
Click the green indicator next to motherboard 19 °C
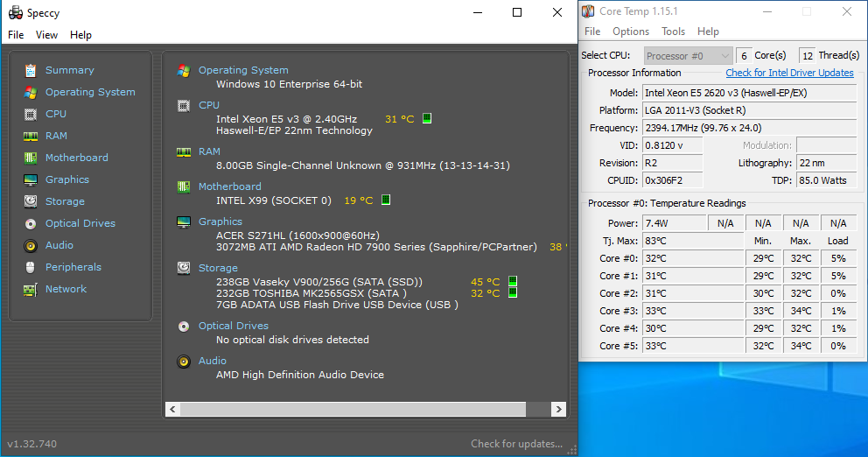click(x=386, y=200)
